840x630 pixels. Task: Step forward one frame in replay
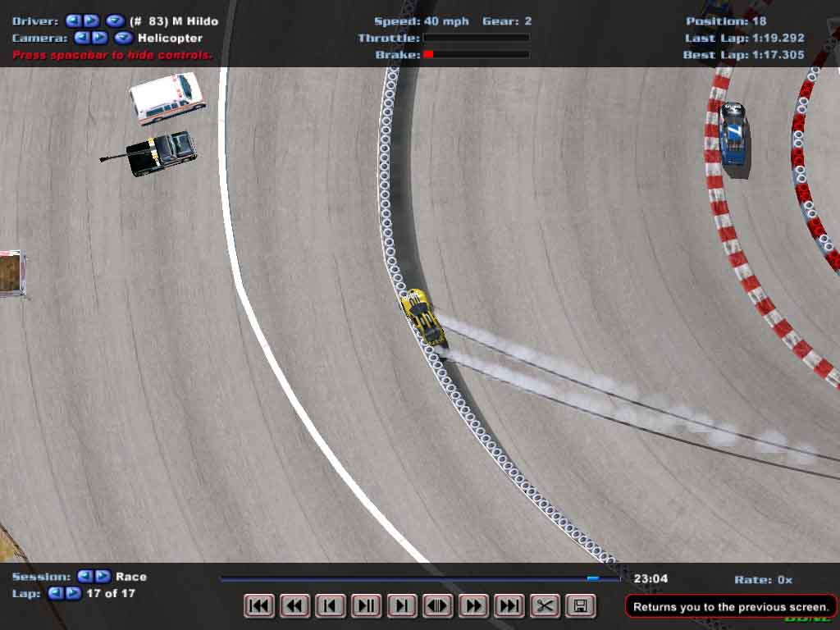click(402, 606)
